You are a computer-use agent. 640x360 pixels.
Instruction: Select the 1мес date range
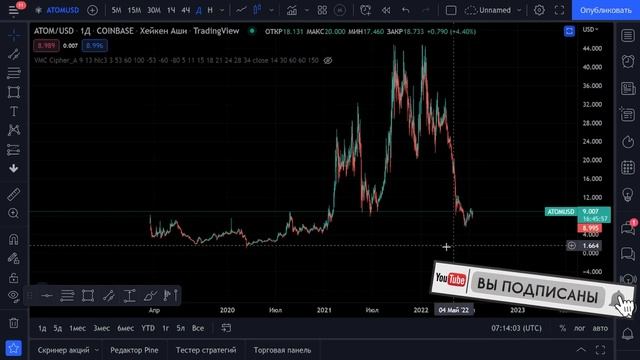point(77,328)
